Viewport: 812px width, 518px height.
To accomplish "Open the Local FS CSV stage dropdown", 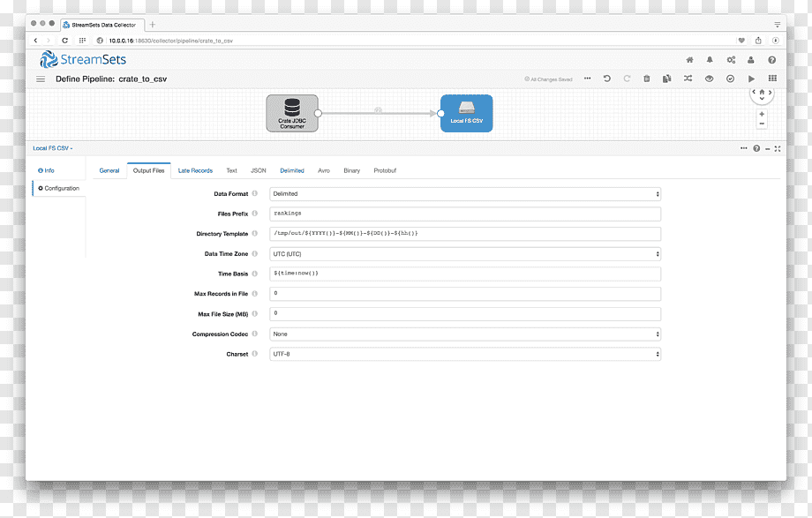I will tap(53, 148).
